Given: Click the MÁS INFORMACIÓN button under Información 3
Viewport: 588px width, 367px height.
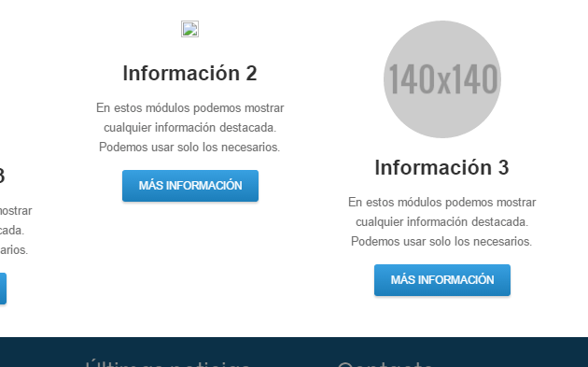Looking at the screenshot, I should point(442,280).
